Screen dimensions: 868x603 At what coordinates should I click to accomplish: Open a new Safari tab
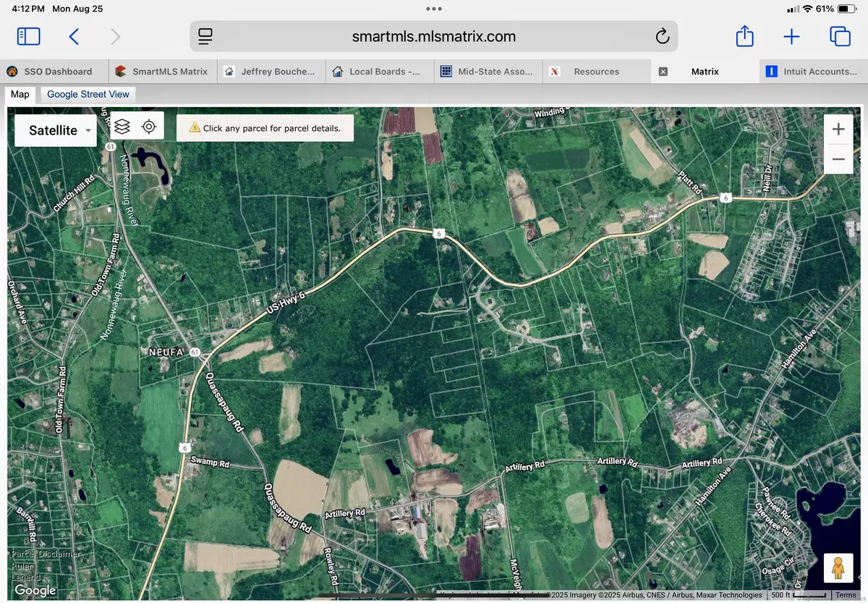(x=791, y=37)
